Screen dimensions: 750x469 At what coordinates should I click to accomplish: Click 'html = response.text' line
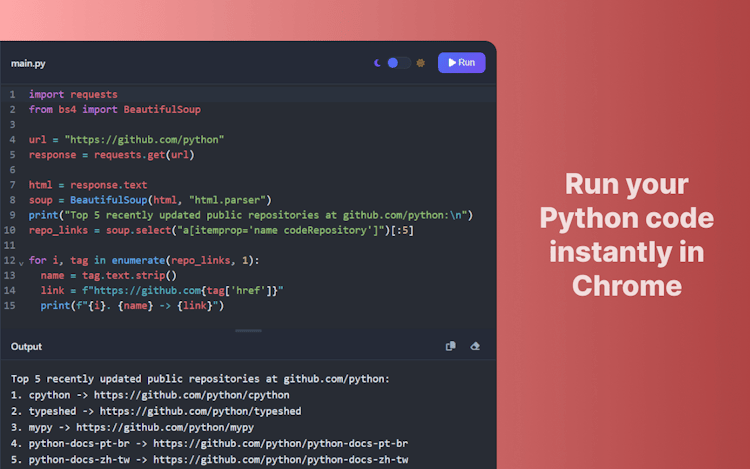pyautogui.click(x=88, y=185)
